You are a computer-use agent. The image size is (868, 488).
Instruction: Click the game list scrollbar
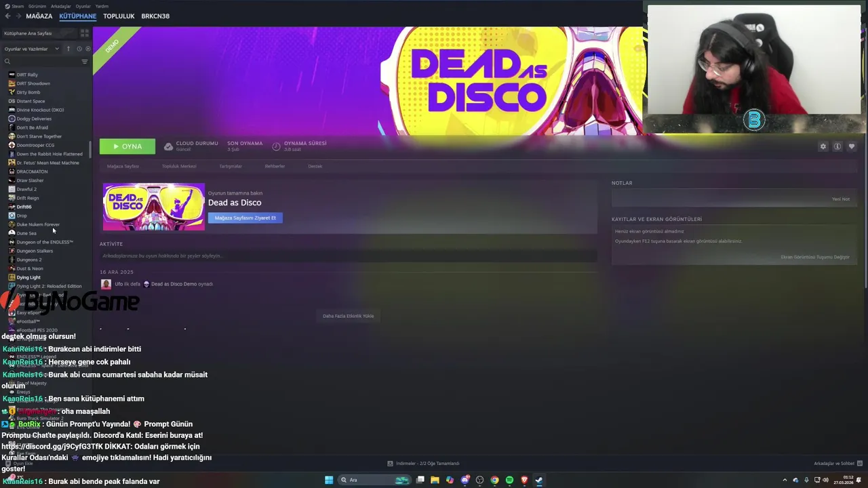coord(90,149)
